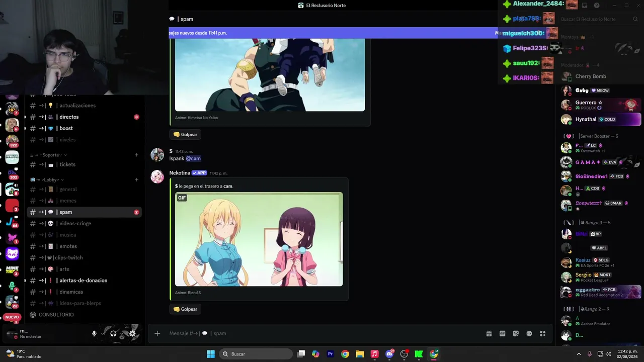Open the Blend S GIF preview

click(x=259, y=239)
